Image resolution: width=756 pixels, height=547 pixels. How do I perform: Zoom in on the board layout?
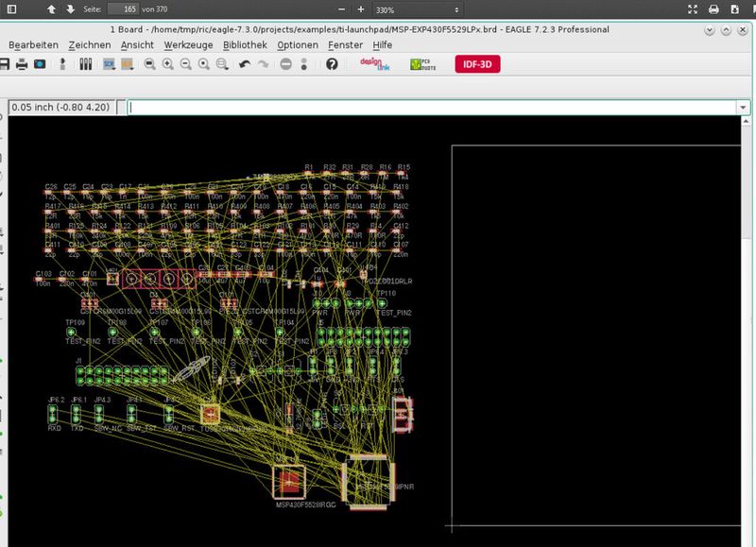[x=166, y=65]
